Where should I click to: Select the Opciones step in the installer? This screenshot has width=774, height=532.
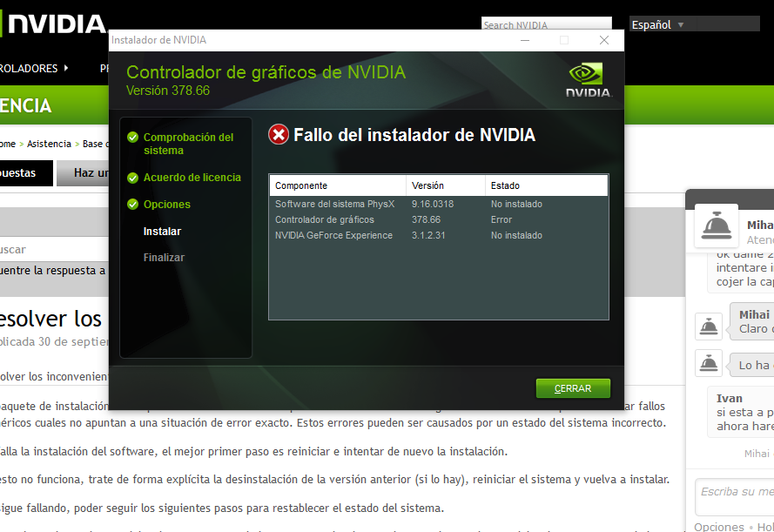[x=167, y=205]
